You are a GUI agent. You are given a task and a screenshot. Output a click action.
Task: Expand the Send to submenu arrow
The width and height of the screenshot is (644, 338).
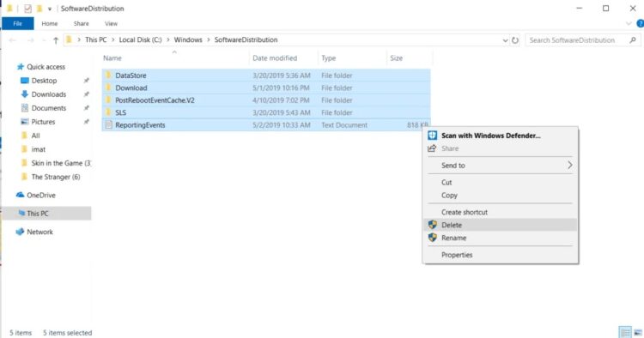(x=569, y=166)
